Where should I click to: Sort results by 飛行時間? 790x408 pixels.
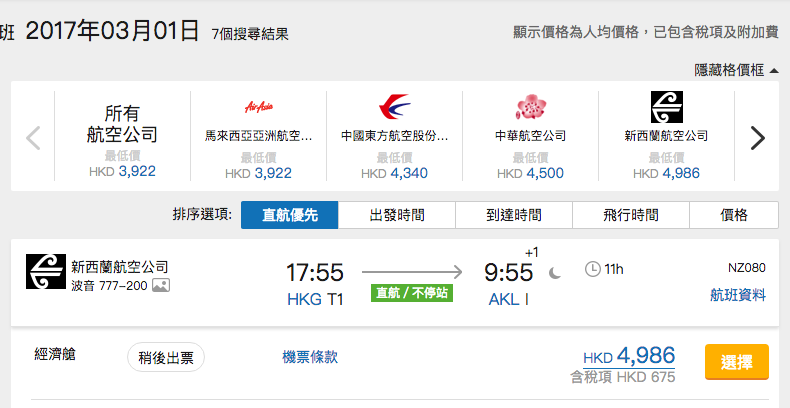[x=631, y=215]
